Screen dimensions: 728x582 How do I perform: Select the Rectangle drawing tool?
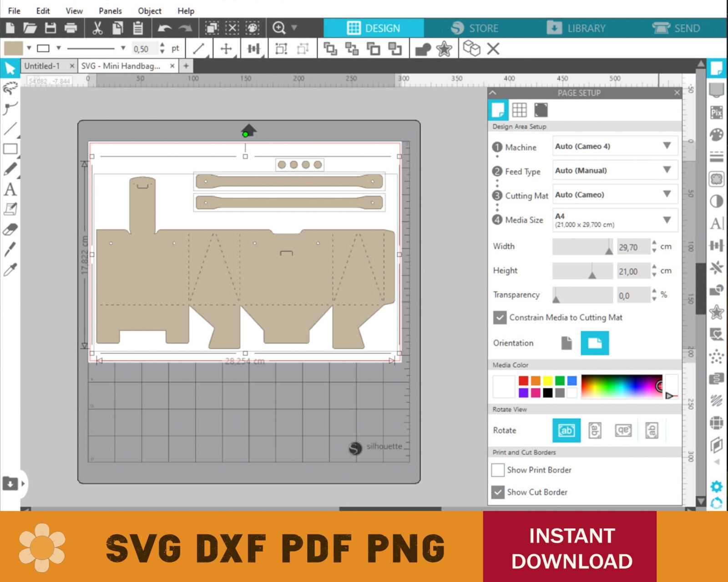10,149
